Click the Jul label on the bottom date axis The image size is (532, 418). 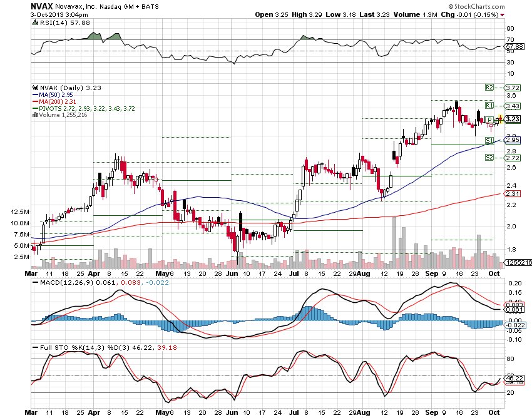[294, 412]
